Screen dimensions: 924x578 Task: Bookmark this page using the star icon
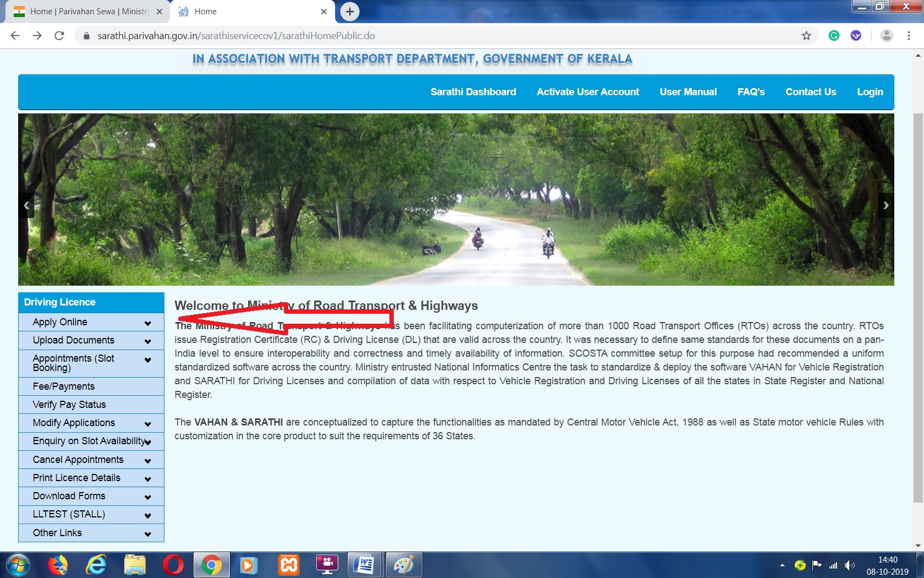(805, 35)
